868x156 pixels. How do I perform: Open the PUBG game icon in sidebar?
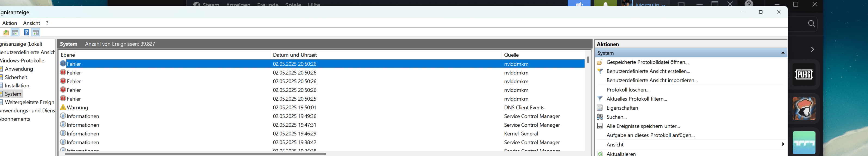(x=804, y=74)
